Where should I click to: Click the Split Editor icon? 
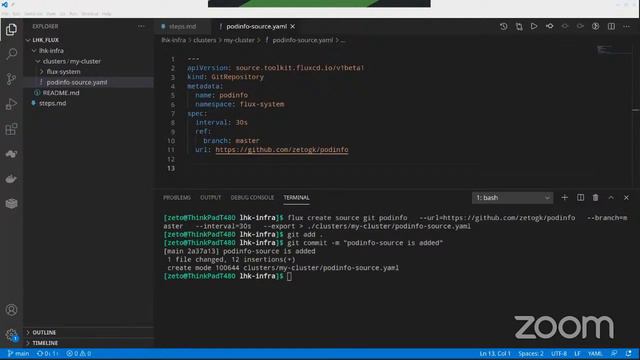(611, 26)
